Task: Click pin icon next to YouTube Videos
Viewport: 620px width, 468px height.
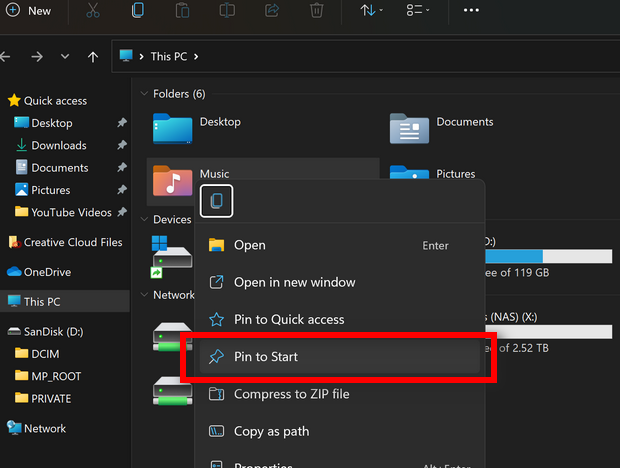Action: (122, 212)
